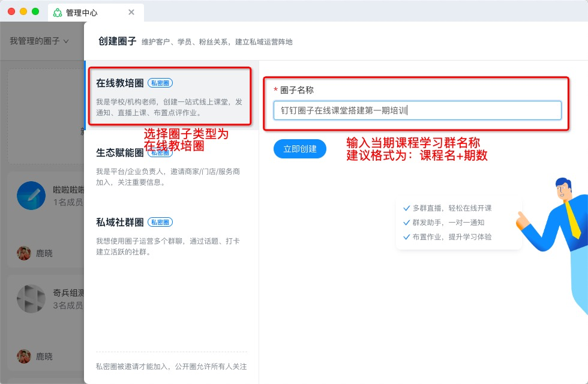Click the 多群直播，轻松在线开课 feature text
588x384 pixels.
pyautogui.click(x=452, y=208)
